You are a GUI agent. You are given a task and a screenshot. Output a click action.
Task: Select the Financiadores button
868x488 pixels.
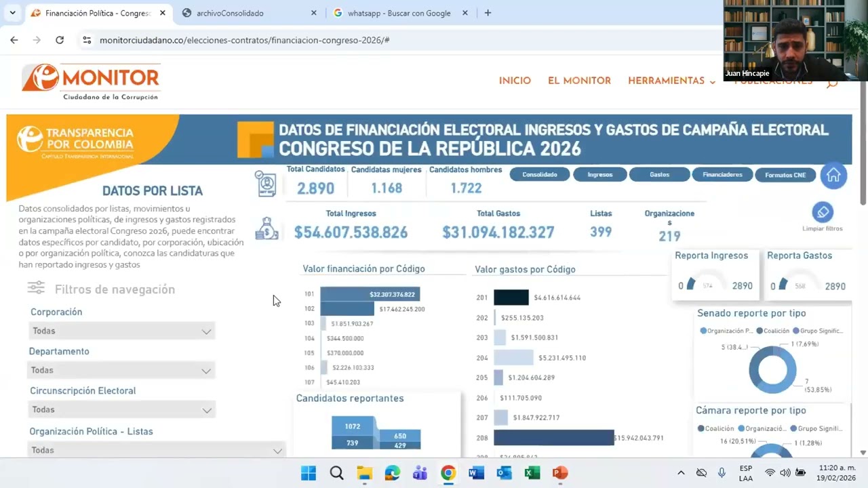point(722,174)
